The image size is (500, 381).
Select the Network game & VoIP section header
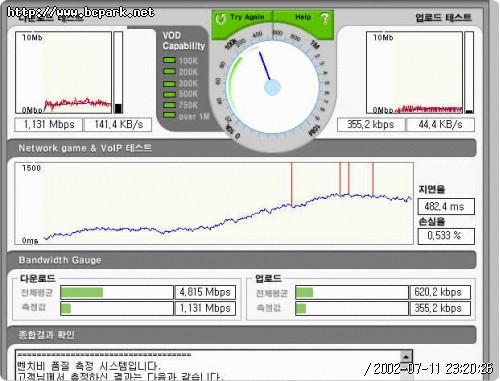click(242, 148)
